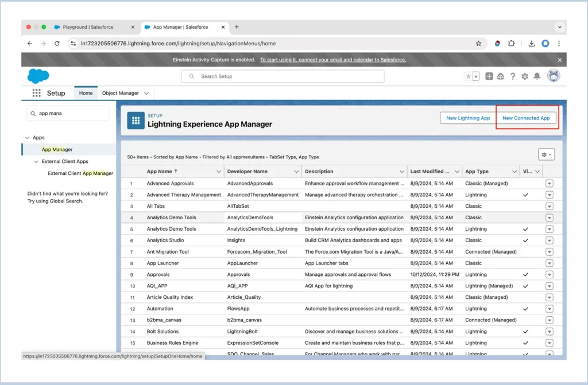Reload the page with refresh icon
Image resolution: width=588 pixels, height=385 pixels.
click(57, 44)
